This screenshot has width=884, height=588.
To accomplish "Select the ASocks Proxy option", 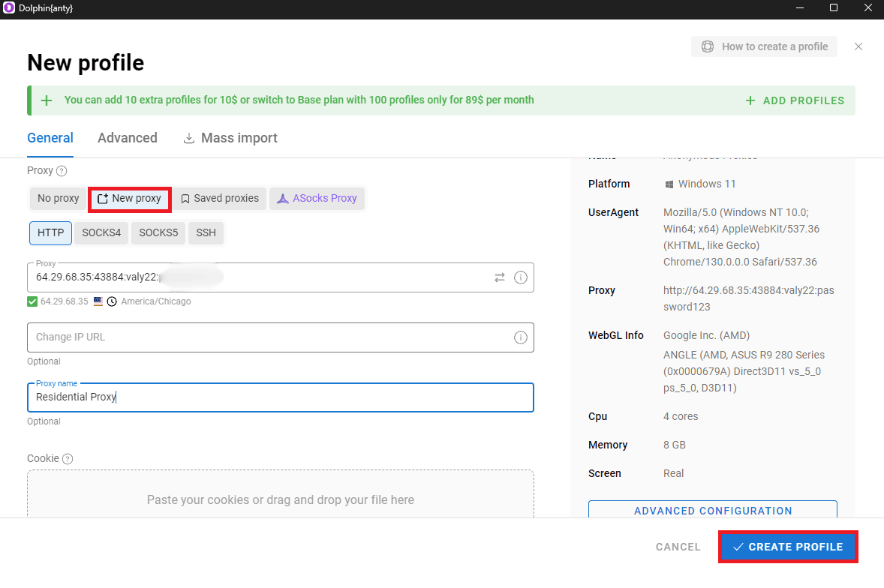I will pos(317,199).
